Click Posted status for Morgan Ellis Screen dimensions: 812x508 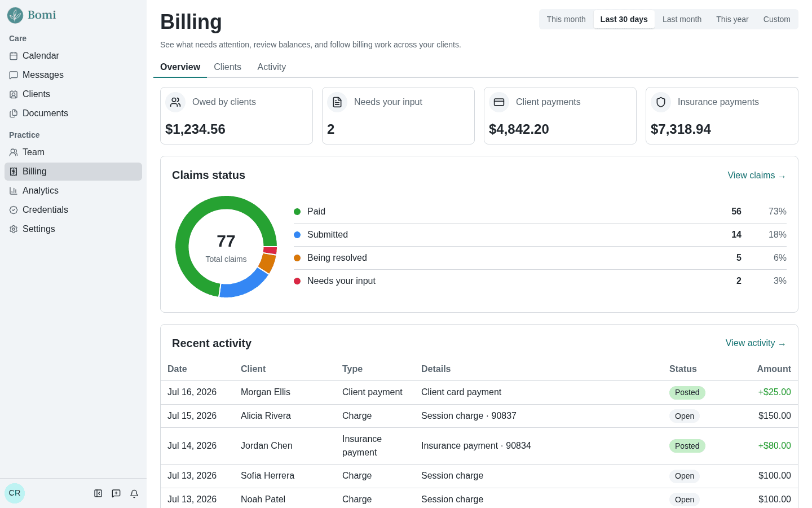pyautogui.click(x=687, y=393)
